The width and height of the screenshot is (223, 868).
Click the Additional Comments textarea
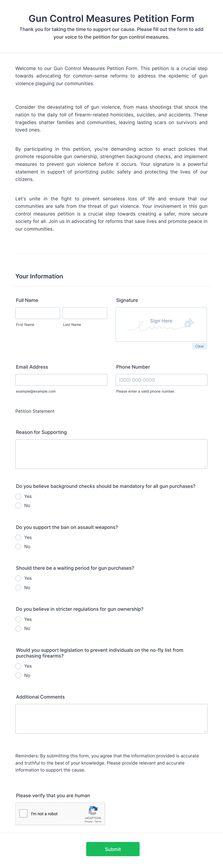[111, 718]
